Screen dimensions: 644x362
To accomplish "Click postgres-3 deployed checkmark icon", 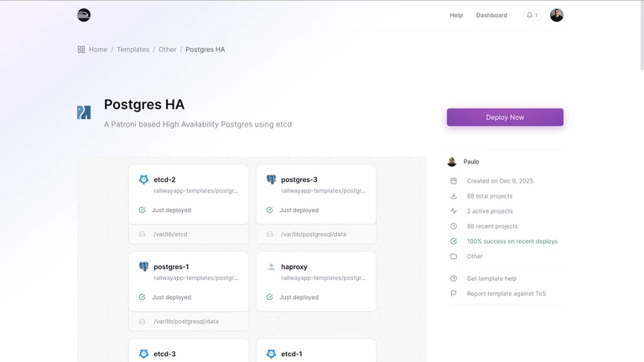I will click(x=269, y=209).
